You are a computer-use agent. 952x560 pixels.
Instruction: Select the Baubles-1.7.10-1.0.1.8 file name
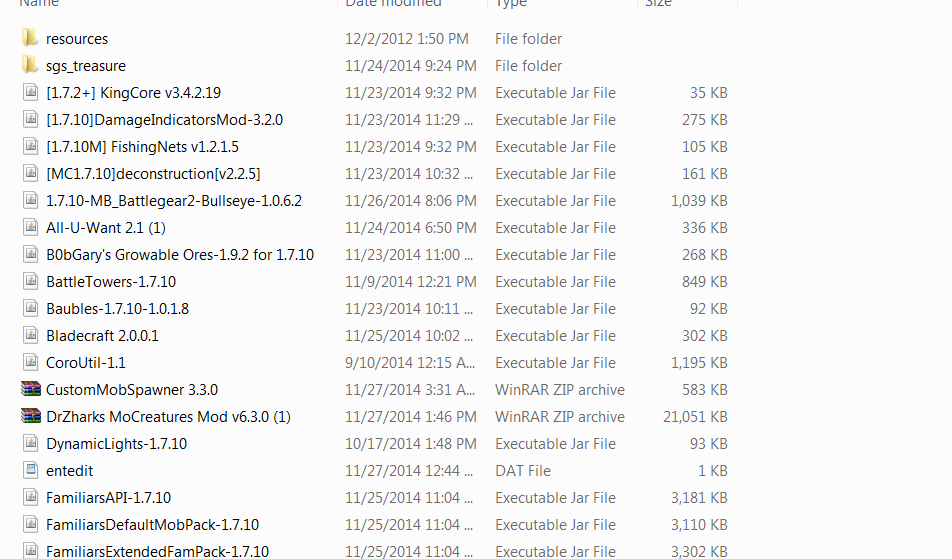pyautogui.click(x=117, y=309)
